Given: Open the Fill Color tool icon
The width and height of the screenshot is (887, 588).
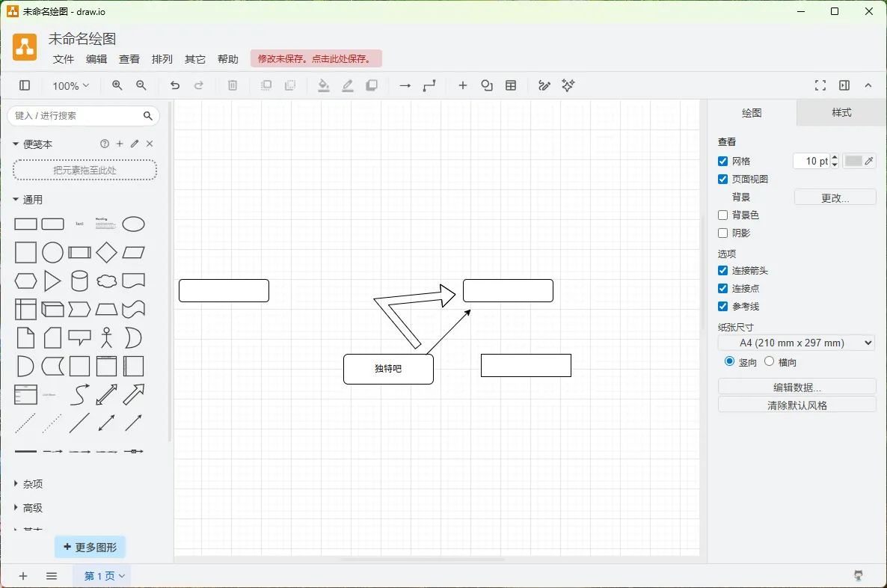Looking at the screenshot, I should point(324,85).
